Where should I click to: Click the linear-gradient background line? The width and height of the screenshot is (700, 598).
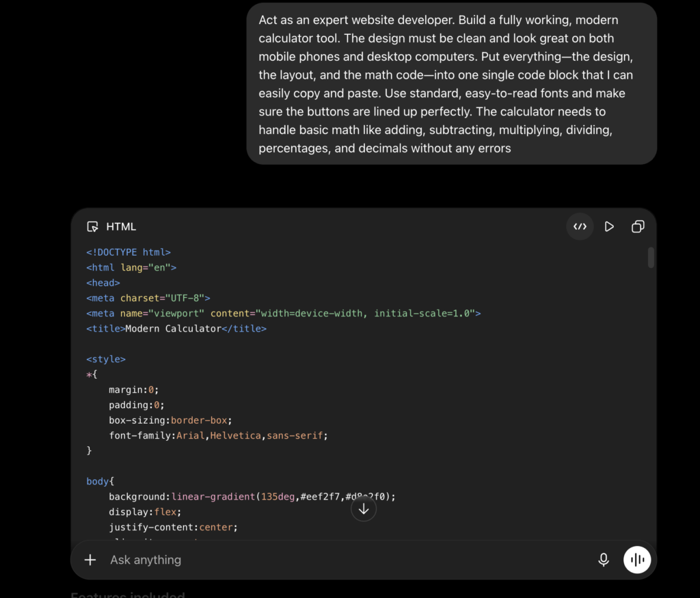tap(252, 497)
